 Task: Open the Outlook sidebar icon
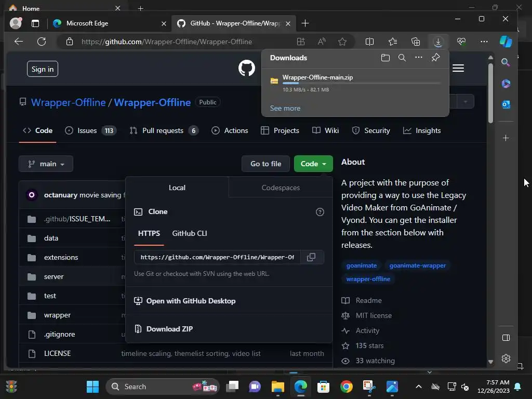click(x=506, y=104)
